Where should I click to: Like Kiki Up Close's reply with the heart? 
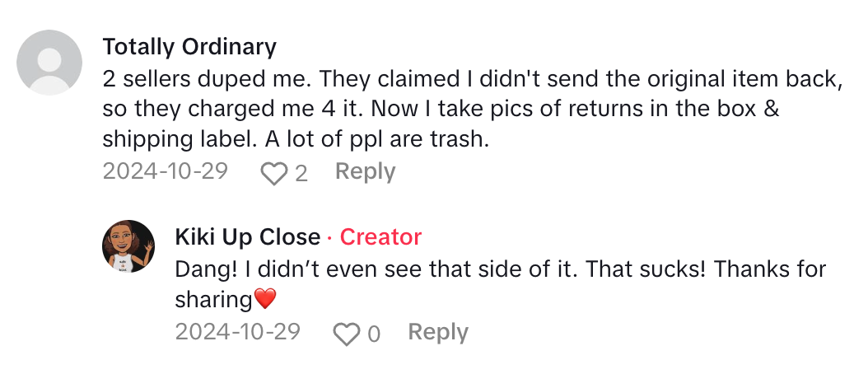(x=347, y=334)
